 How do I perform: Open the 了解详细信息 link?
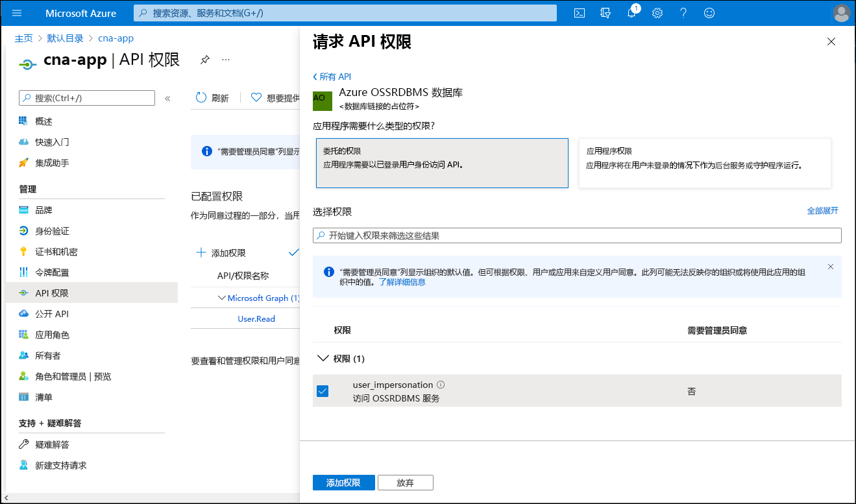(x=402, y=282)
